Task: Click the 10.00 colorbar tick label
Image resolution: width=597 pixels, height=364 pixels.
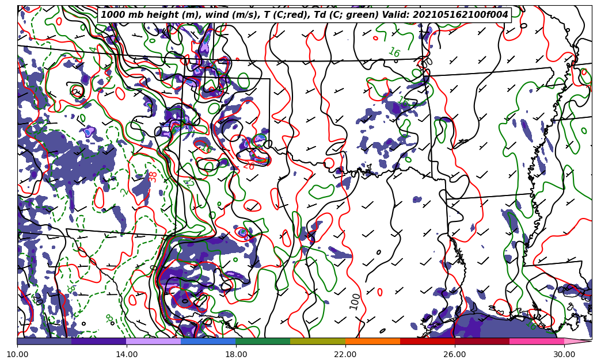Action: 17,354
